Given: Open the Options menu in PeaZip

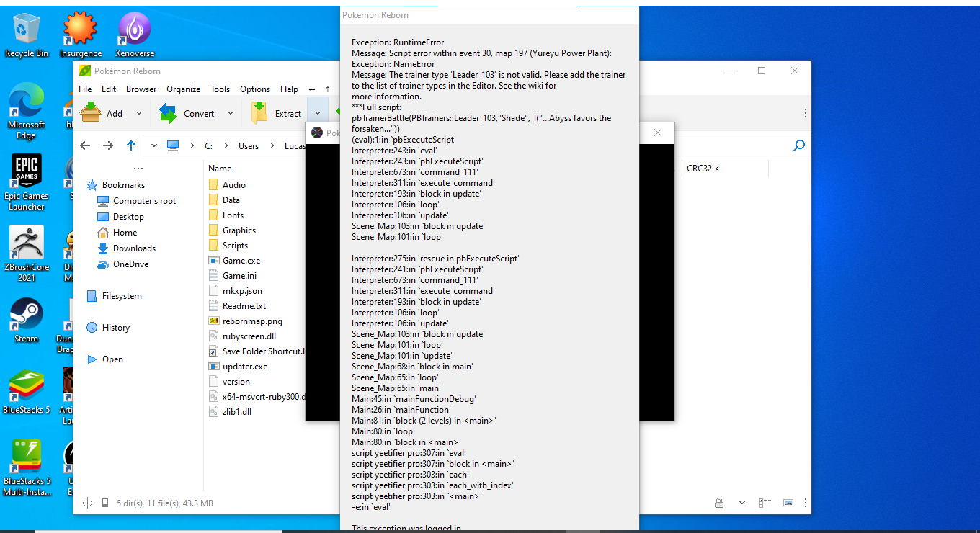Looking at the screenshot, I should tap(255, 89).
